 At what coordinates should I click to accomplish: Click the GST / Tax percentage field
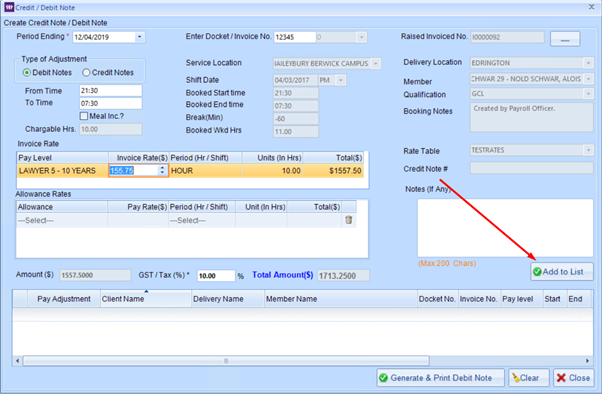[x=216, y=276]
